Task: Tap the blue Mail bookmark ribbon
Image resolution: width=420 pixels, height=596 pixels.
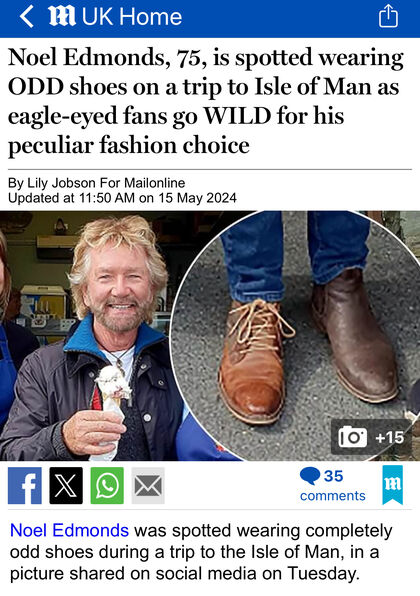Action: [x=393, y=485]
